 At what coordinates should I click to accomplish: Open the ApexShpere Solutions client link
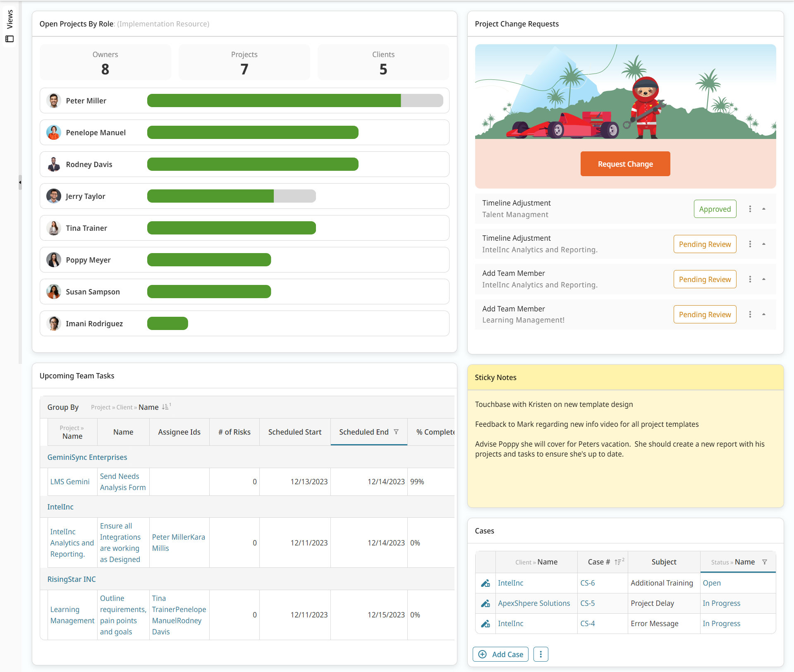534,603
